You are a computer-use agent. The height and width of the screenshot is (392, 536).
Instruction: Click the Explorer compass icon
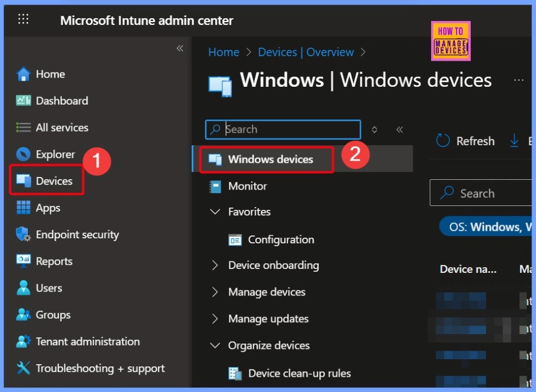point(23,154)
